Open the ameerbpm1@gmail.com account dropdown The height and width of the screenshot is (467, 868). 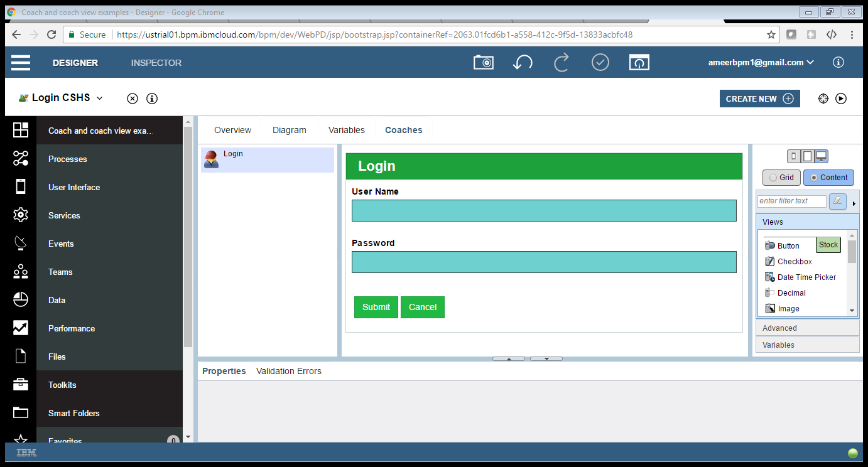tap(760, 62)
